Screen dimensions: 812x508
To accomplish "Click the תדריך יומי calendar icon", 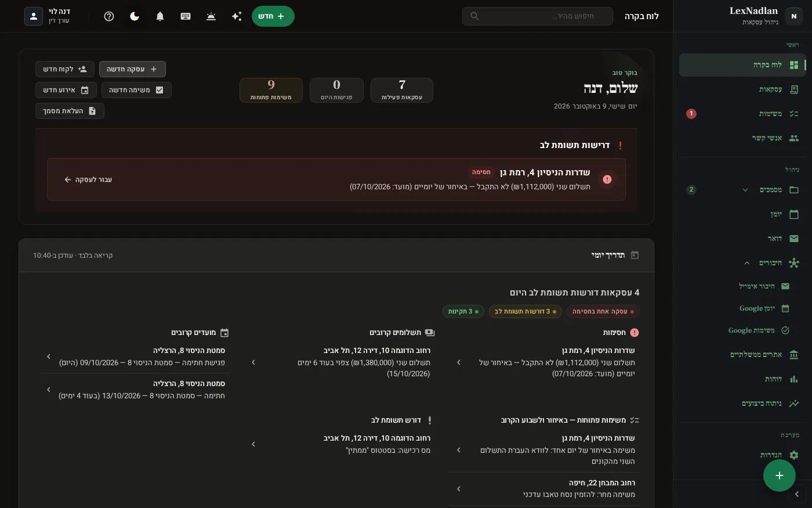I will coord(635,255).
